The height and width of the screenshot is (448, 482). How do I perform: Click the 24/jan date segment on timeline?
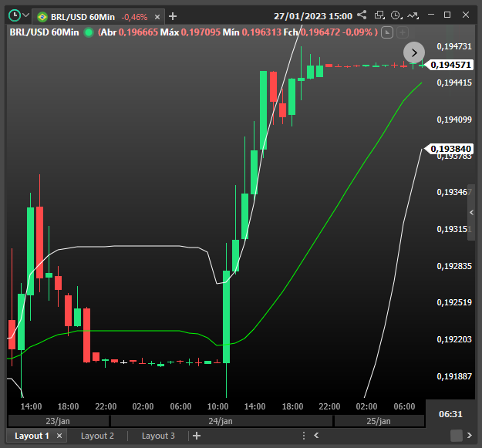point(221,421)
